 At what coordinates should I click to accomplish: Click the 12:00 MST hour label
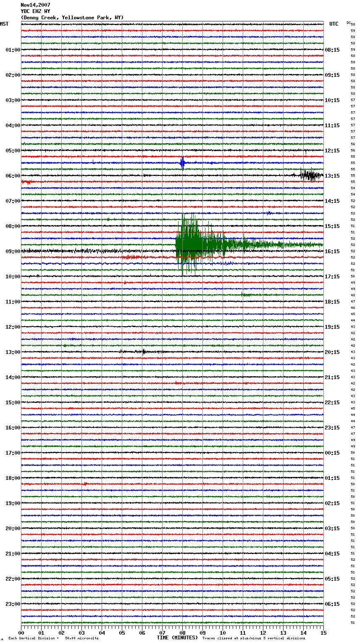(x=13, y=327)
